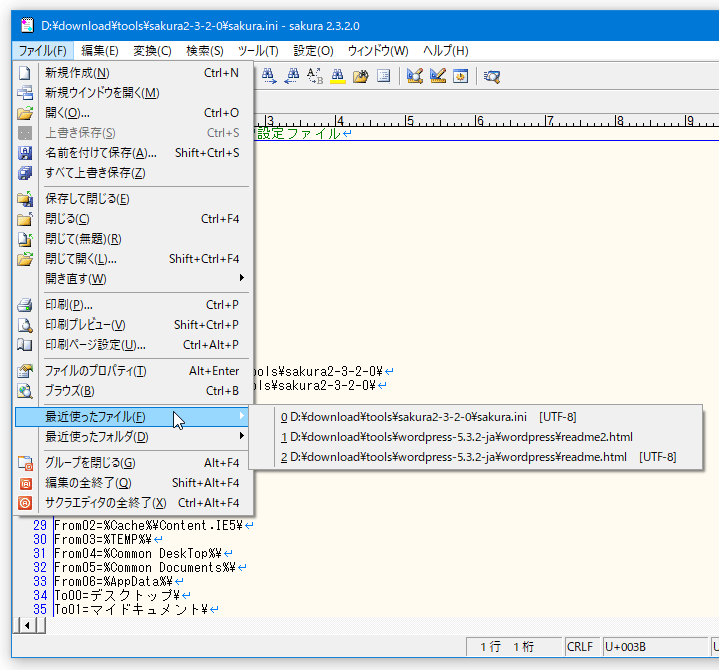Choose グループを閉じる(G)

coord(133,463)
